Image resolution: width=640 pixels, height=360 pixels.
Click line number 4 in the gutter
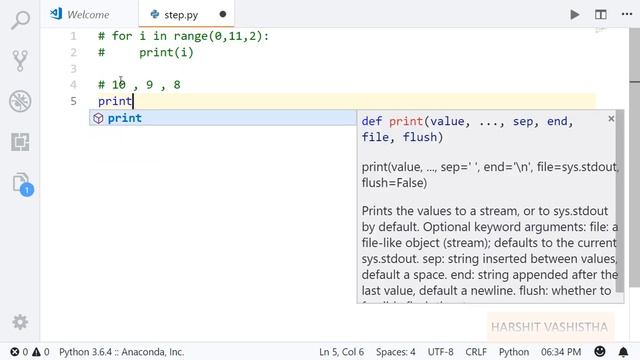[x=73, y=85]
